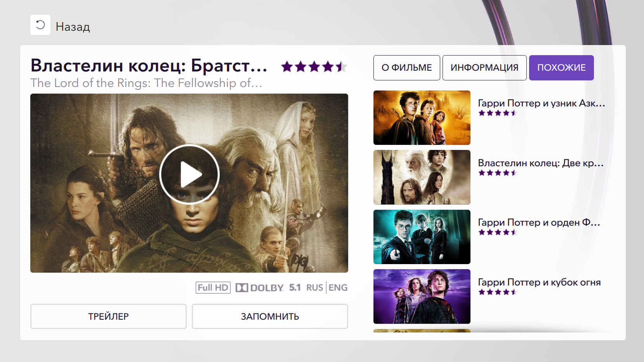This screenshot has height=362, width=644.
Task: Click the Властелин колец: Две кр… title
Action: coord(541,163)
